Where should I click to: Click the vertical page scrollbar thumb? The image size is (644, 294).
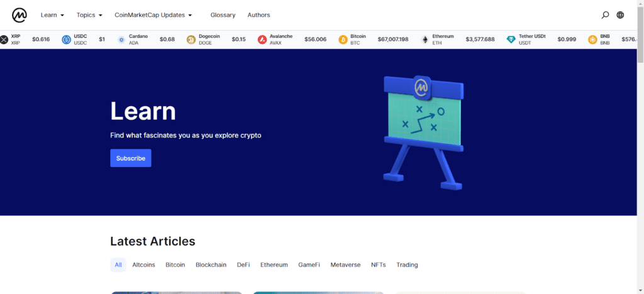pyautogui.click(x=640, y=35)
